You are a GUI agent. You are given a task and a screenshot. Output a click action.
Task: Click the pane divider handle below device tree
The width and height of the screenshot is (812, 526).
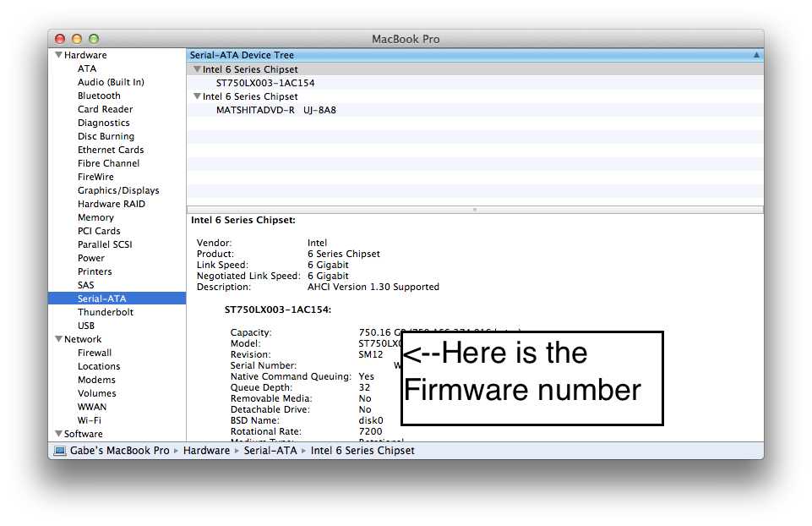tap(475, 210)
